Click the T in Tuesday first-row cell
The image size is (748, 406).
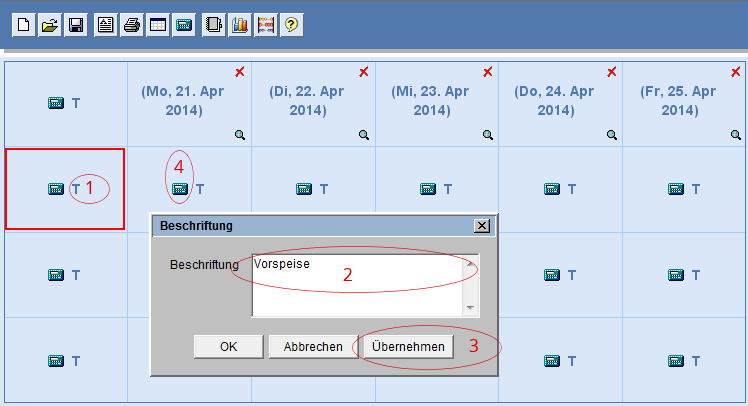(324, 189)
